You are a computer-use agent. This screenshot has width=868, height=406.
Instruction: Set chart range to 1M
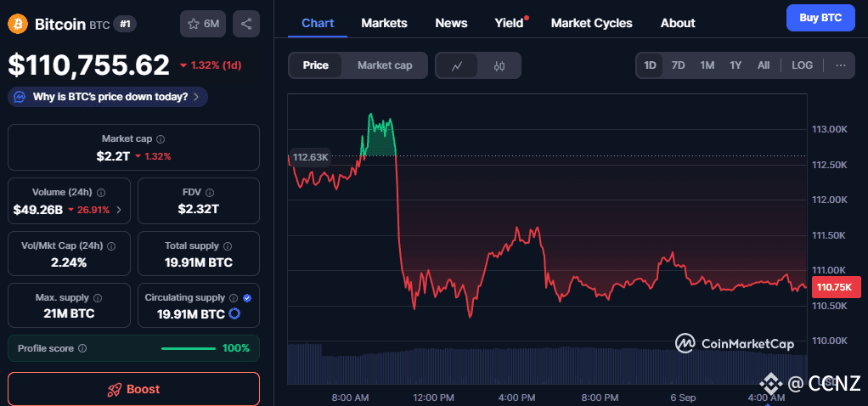coord(707,65)
